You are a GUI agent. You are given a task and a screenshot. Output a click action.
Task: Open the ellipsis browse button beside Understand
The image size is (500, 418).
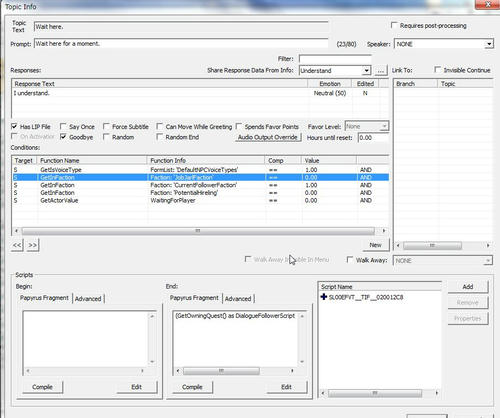pyautogui.click(x=381, y=71)
